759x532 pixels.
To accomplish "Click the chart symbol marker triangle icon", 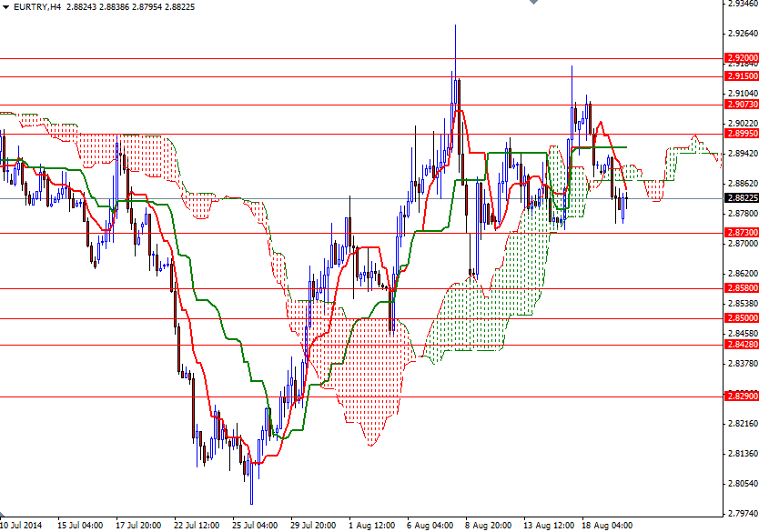I will (x=6, y=7).
